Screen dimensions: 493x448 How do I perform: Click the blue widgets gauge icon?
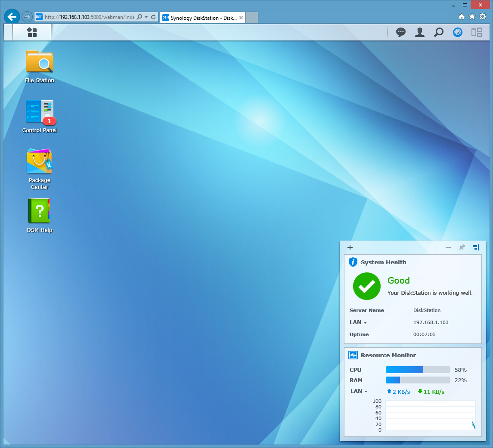tap(457, 32)
